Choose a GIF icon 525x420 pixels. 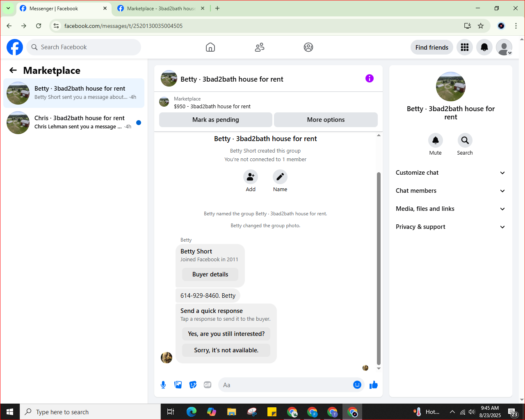tap(208, 385)
